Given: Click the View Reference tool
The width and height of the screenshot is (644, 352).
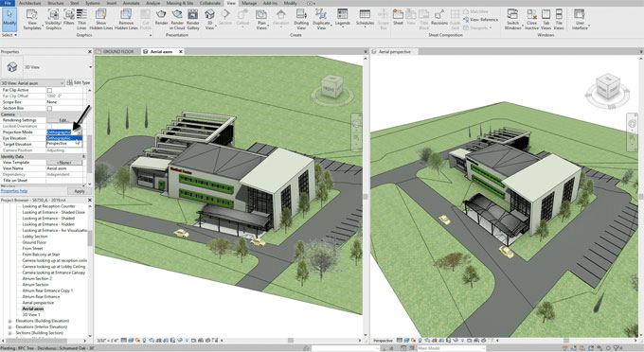Looking at the screenshot, I should coord(480,19).
